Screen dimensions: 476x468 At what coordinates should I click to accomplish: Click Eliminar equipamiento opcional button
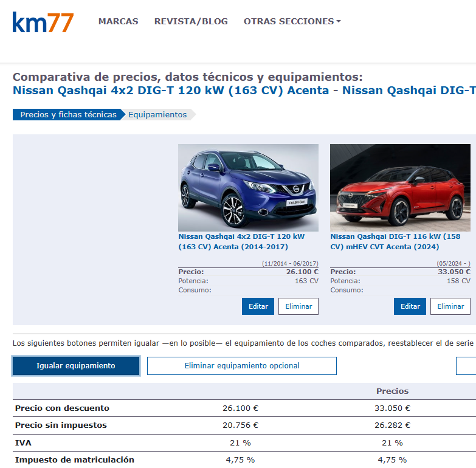click(242, 366)
